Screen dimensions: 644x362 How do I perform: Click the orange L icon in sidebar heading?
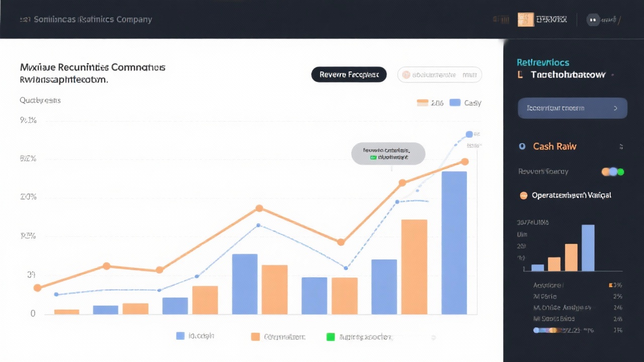pyautogui.click(x=520, y=75)
